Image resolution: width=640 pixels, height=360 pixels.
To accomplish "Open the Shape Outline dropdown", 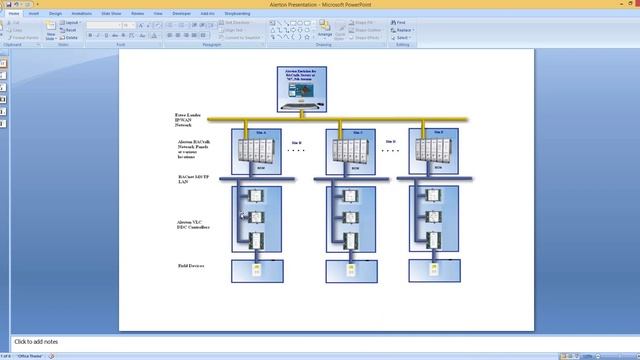I will click(x=366, y=30).
